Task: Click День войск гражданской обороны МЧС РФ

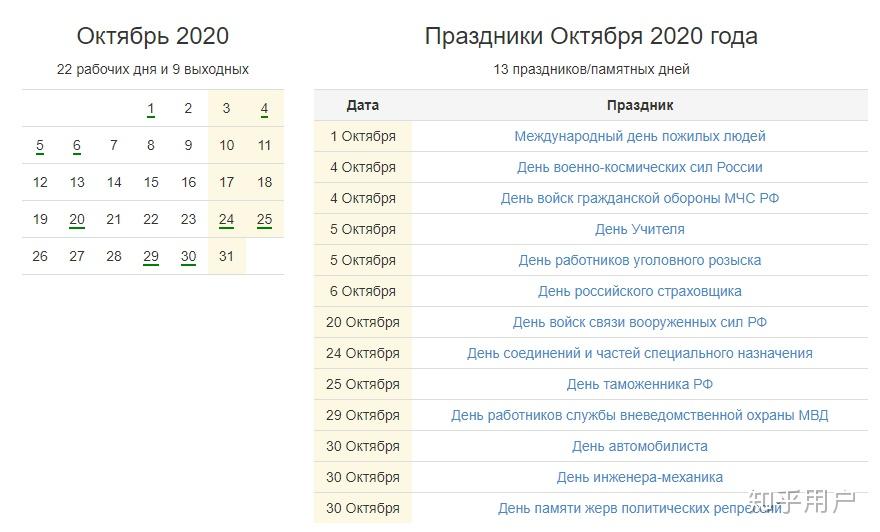Action: 639,198
